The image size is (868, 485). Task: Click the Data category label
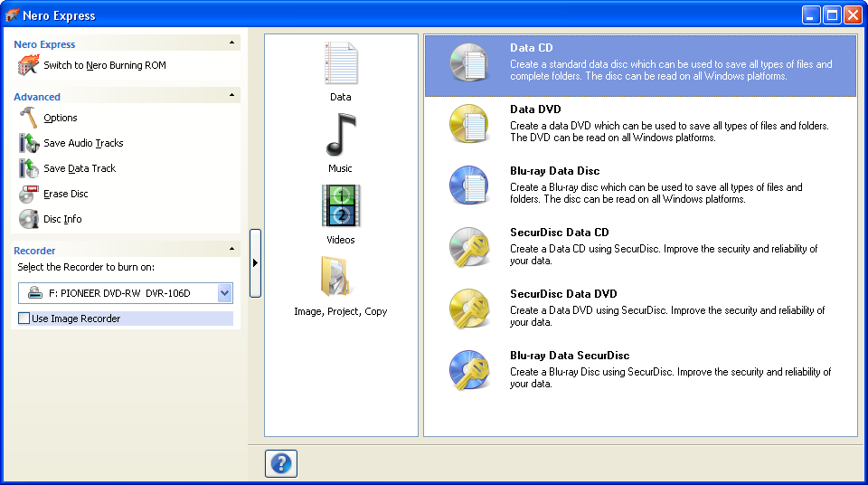click(x=341, y=97)
